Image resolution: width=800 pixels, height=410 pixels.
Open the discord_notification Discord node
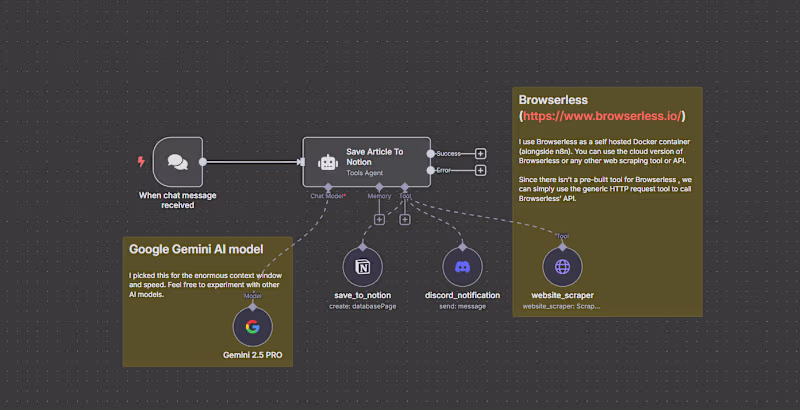point(462,267)
